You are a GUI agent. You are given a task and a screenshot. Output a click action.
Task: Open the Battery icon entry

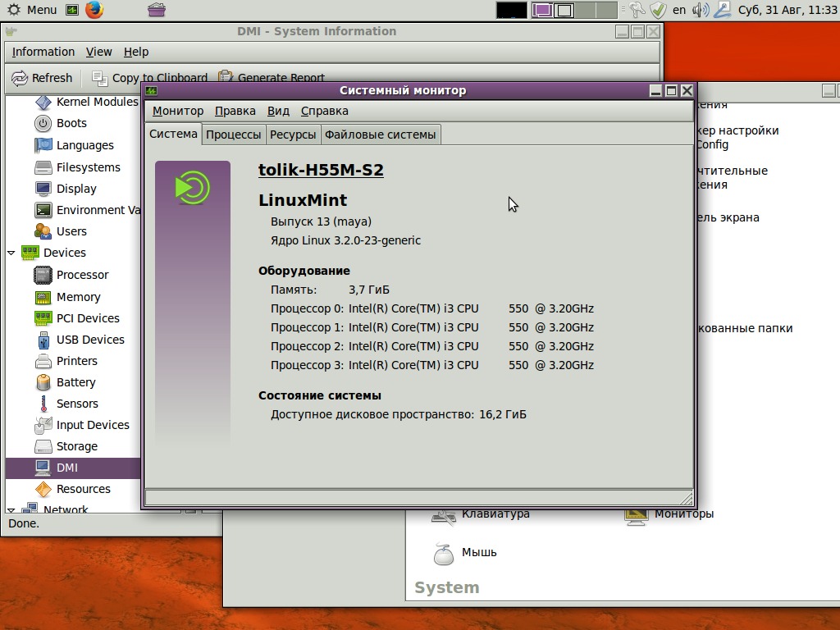[43, 382]
